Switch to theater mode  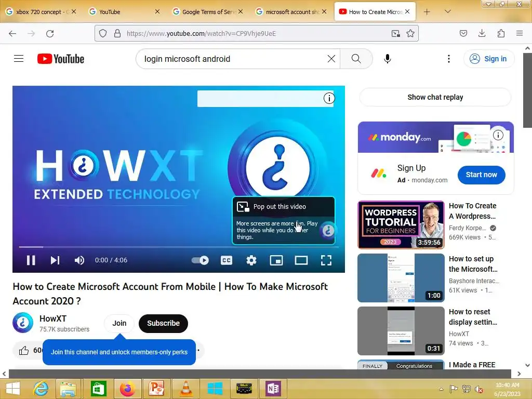tap(301, 260)
